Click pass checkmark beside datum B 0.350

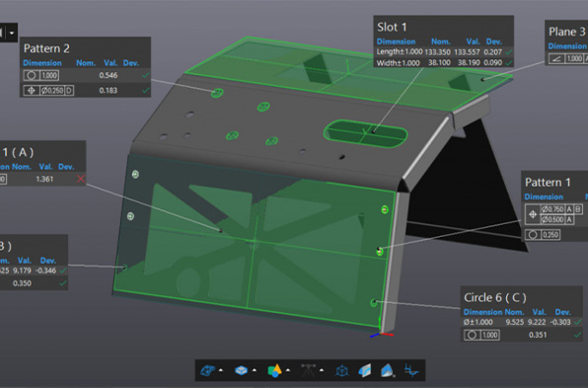coord(63,283)
